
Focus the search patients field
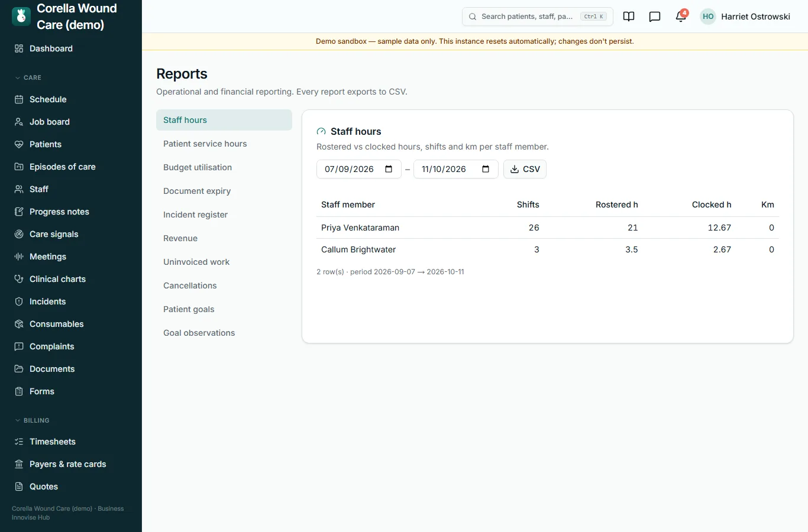click(537, 17)
